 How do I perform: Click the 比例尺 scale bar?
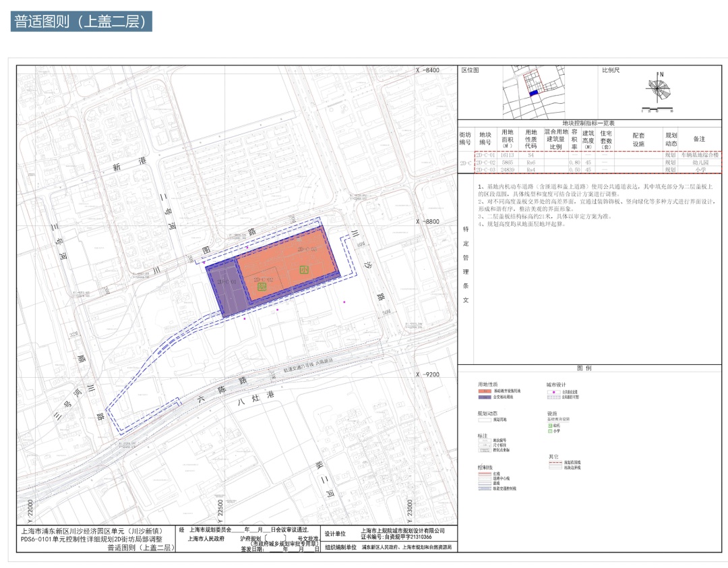[657, 110]
